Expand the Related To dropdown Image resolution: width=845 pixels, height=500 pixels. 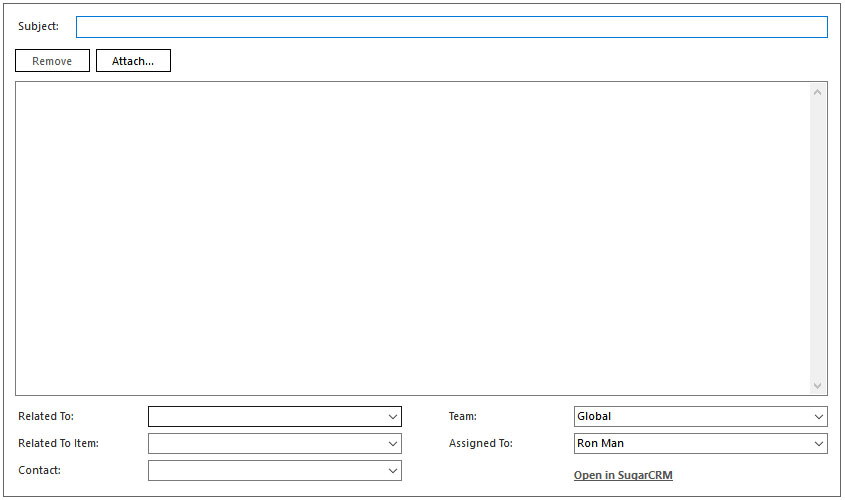click(391, 417)
